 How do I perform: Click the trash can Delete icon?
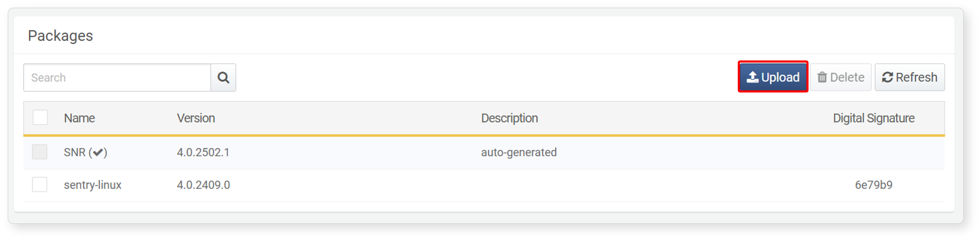click(x=822, y=77)
